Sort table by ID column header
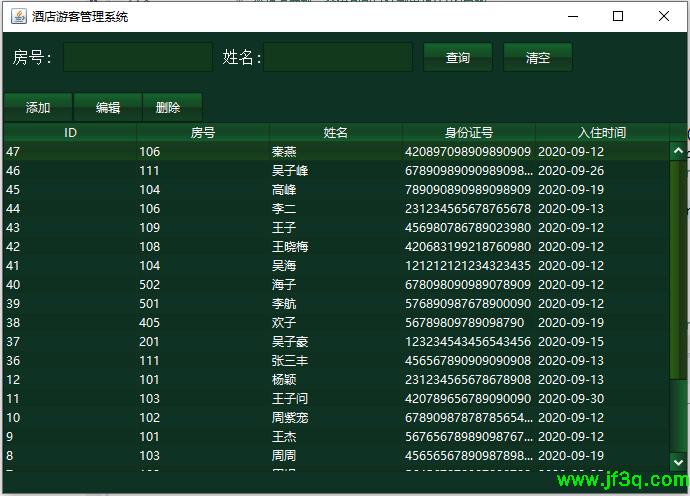This screenshot has width=690, height=496. tap(70, 132)
